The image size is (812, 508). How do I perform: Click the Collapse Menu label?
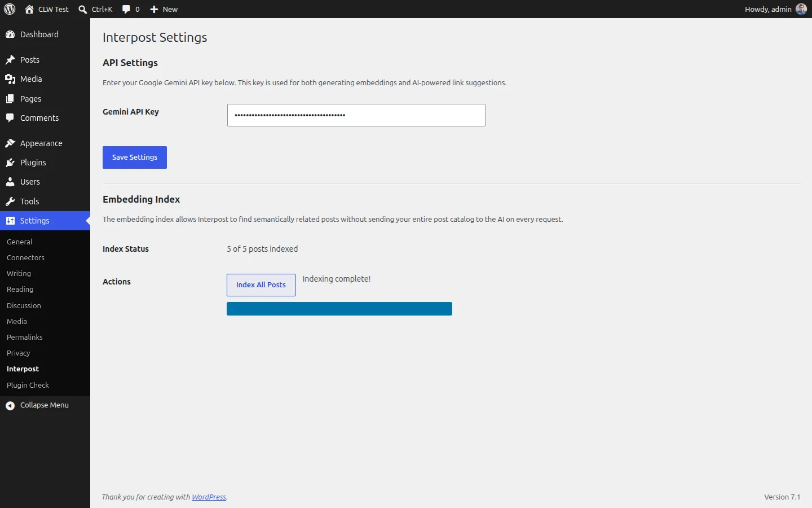pos(45,405)
